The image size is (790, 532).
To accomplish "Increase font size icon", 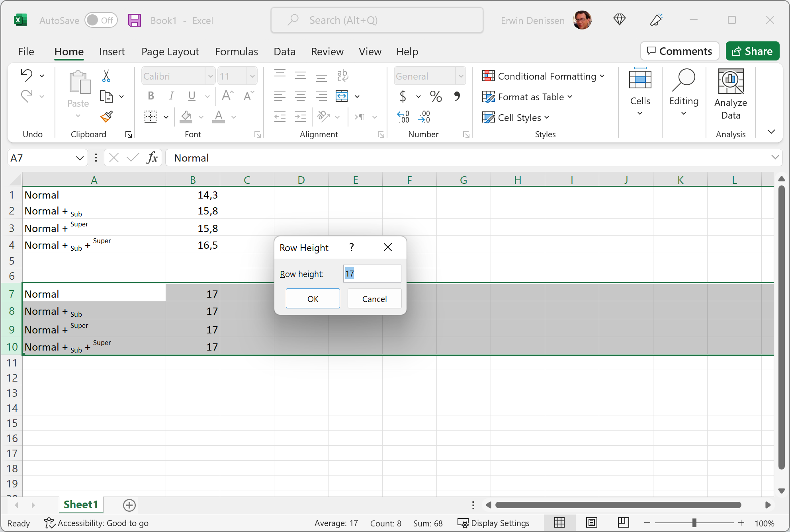I will click(x=228, y=96).
